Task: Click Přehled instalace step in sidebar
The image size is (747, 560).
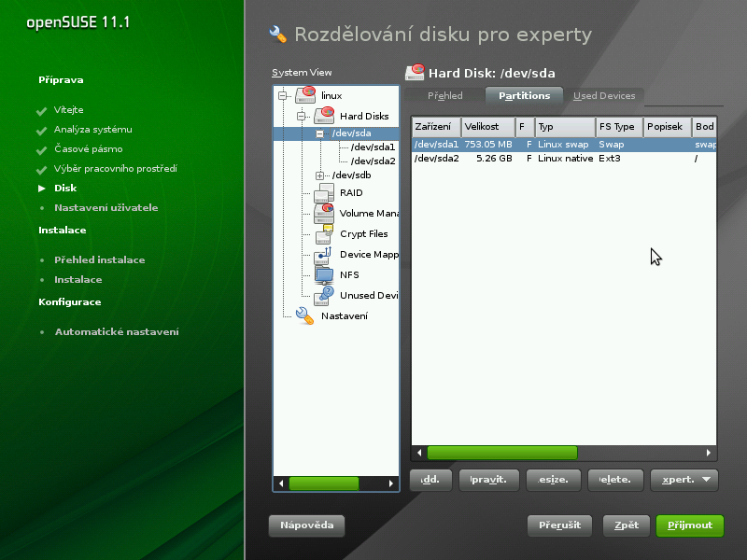Action: [100, 260]
